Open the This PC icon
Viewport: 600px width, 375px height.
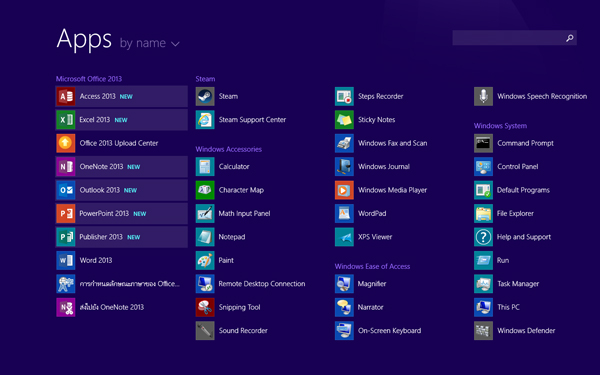click(484, 307)
